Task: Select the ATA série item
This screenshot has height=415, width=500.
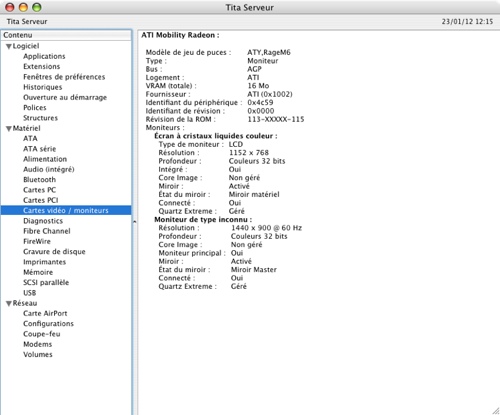Action: pyautogui.click(x=40, y=149)
